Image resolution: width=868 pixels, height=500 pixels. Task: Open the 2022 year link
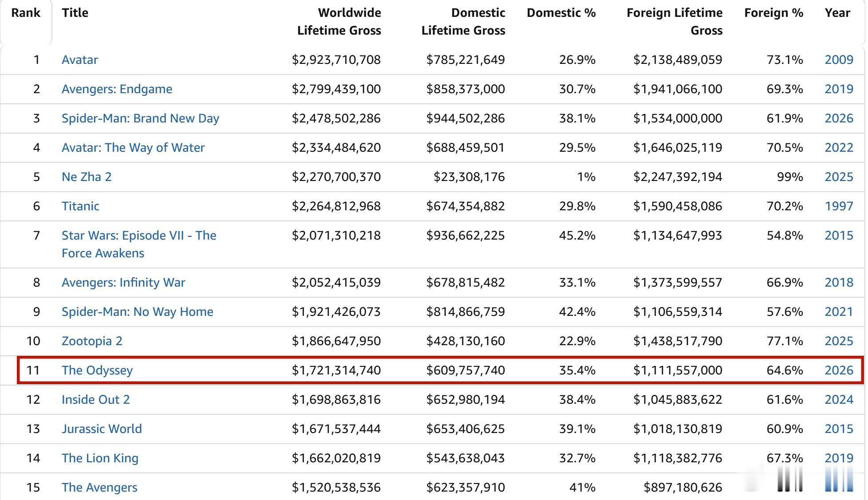[x=839, y=147]
